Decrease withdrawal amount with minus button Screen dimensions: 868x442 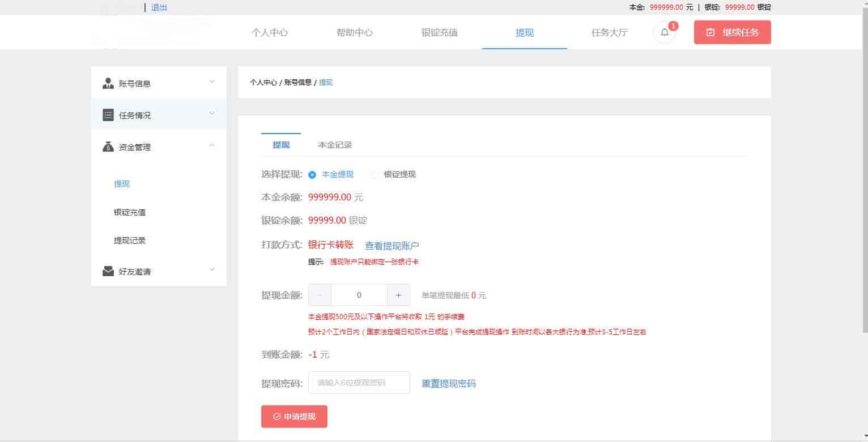point(320,295)
